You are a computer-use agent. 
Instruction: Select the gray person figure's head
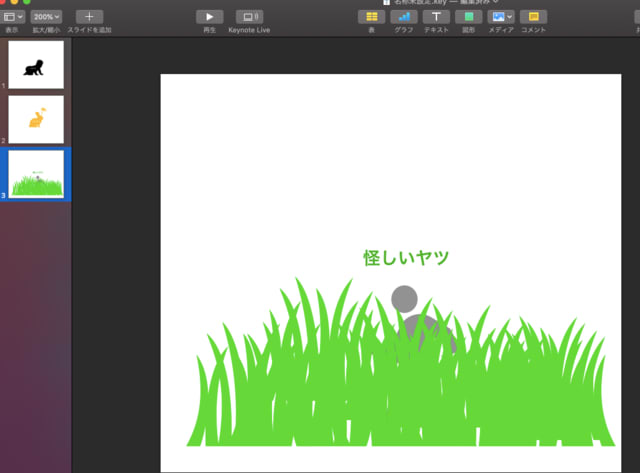(x=404, y=297)
